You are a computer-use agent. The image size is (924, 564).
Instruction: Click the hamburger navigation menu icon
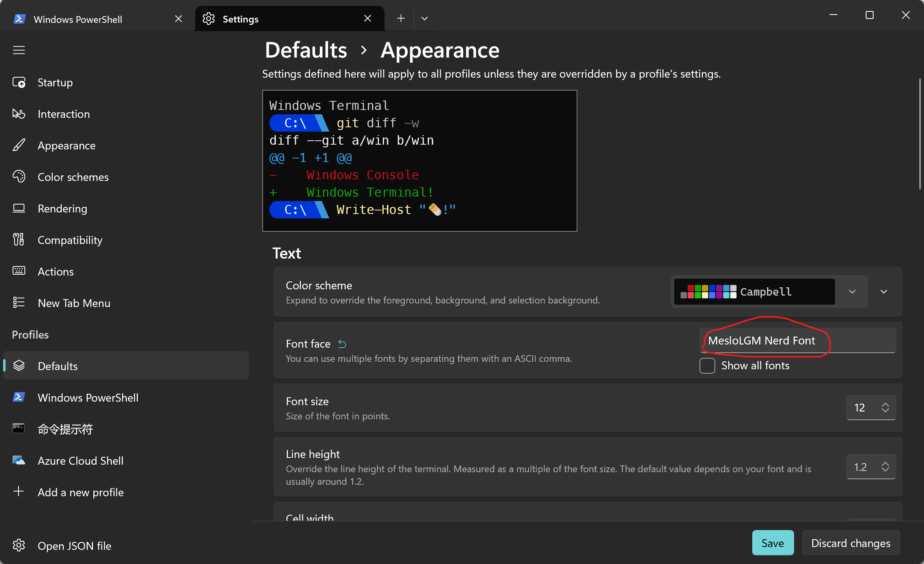click(x=19, y=50)
